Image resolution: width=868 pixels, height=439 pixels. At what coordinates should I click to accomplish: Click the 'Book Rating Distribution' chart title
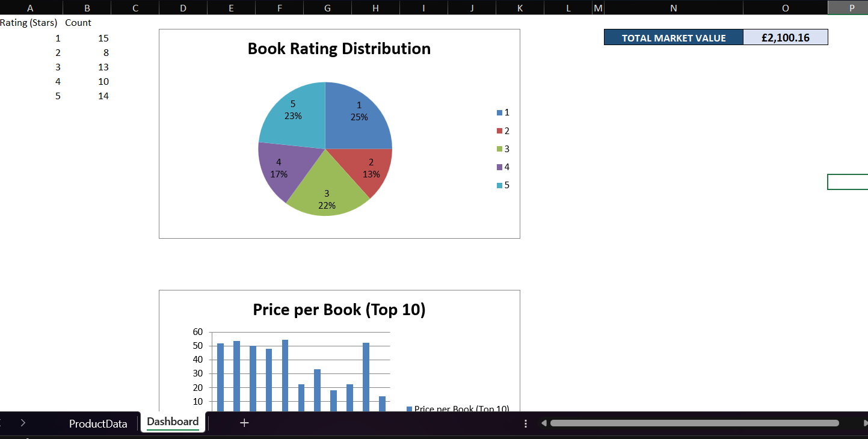click(x=339, y=49)
